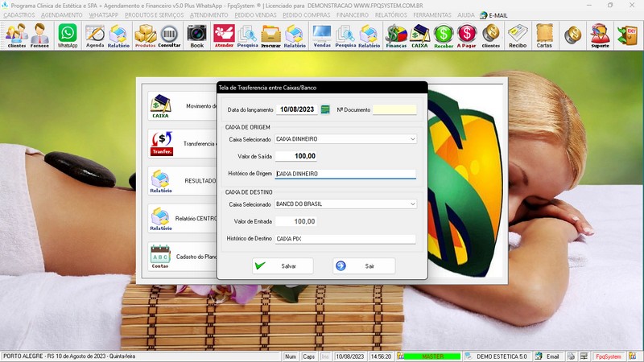
Task: Click the Valor de Entrada field
Action: pyautogui.click(x=295, y=221)
